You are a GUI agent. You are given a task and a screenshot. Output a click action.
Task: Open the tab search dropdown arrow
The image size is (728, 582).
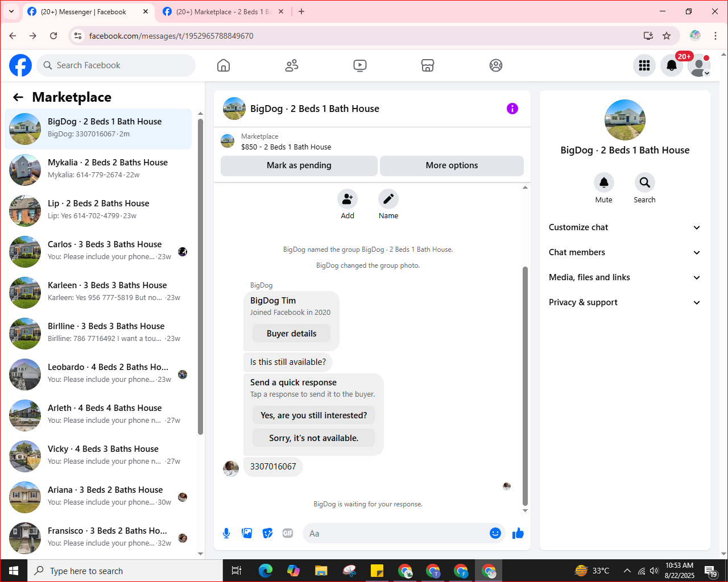click(x=11, y=11)
